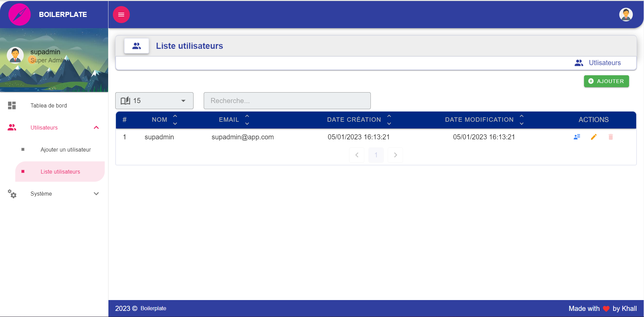Click the Super Admin role label
This screenshot has width=644, height=317.
tap(48, 60)
